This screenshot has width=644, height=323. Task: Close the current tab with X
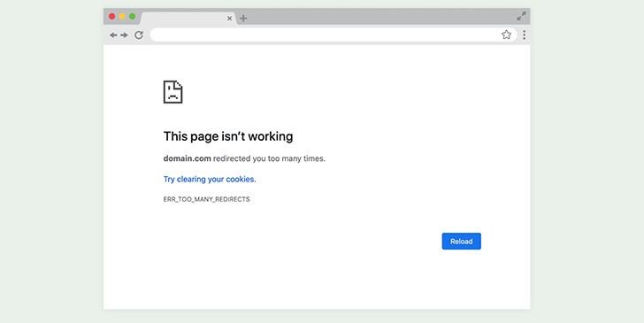[x=230, y=18]
